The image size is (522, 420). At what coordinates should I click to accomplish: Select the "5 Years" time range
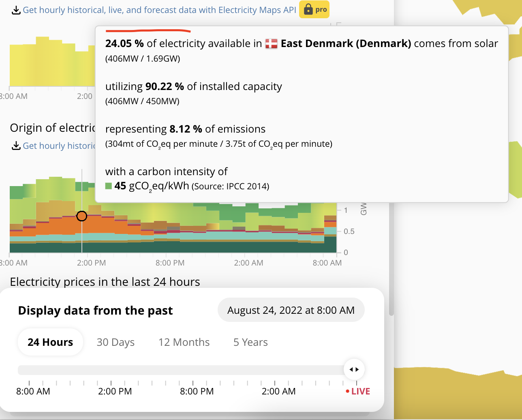tap(250, 342)
